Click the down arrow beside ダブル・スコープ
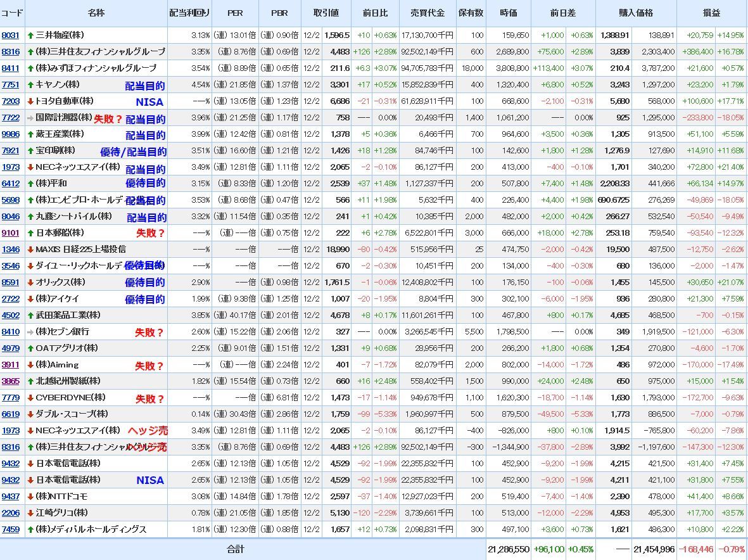 pyautogui.click(x=30, y=414)
